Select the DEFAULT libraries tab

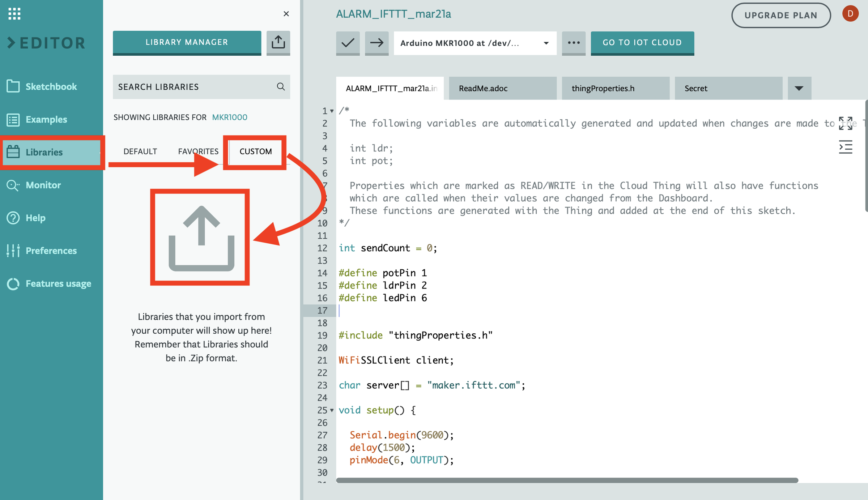pyautogui.click(x=140, y=151)
